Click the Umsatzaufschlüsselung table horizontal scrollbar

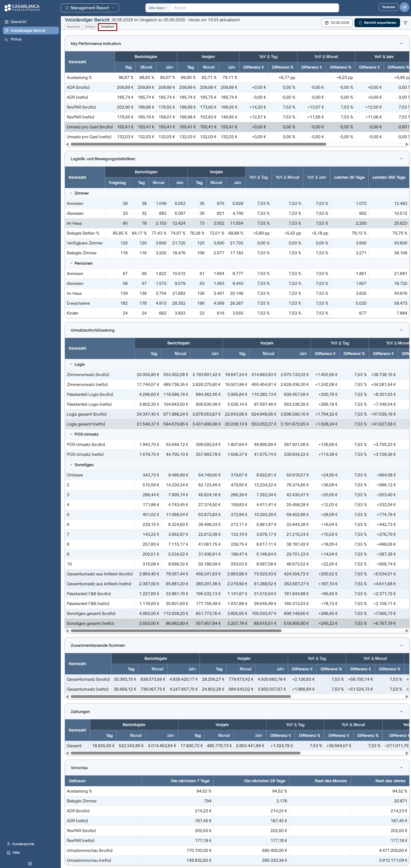[x=176, y=631]
